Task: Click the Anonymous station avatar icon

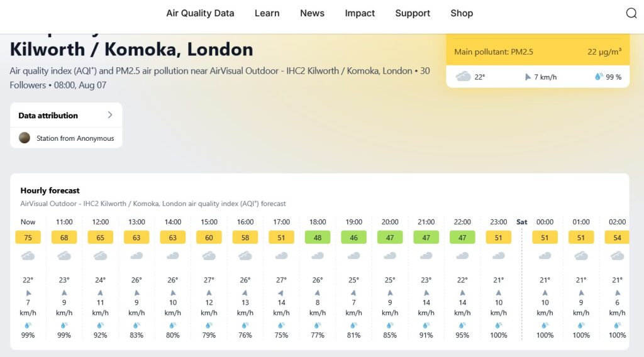Action: click(x=25, y=138)
